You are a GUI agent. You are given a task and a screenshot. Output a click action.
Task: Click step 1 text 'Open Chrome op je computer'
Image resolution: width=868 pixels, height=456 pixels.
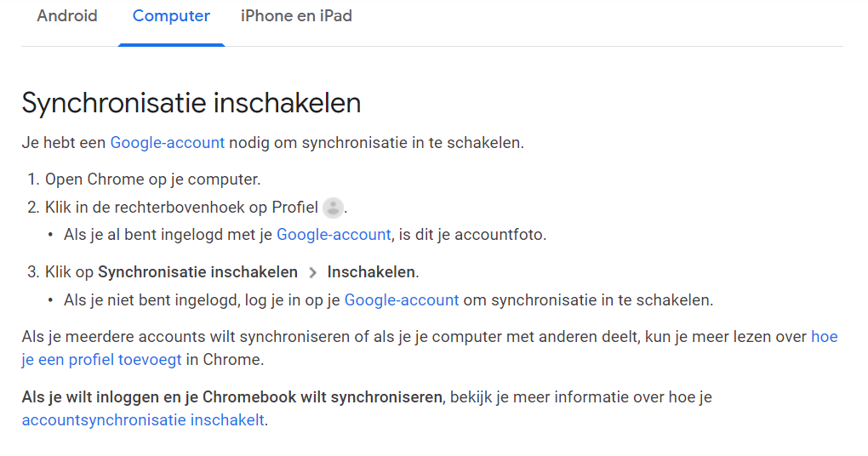point(152,180)
